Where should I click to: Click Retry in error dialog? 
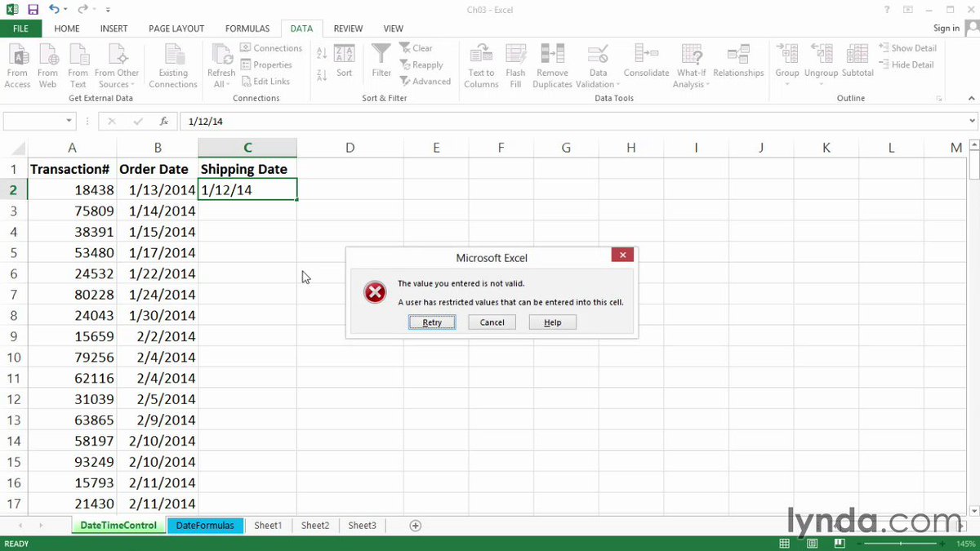point(432,322)
